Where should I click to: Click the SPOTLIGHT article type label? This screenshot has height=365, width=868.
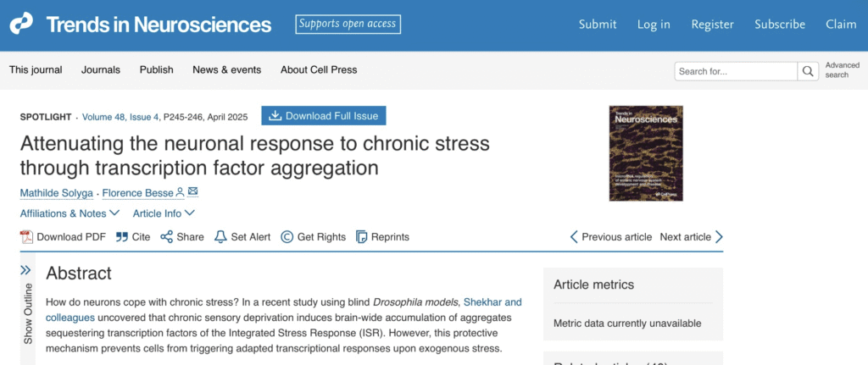[x=46, y=117]
